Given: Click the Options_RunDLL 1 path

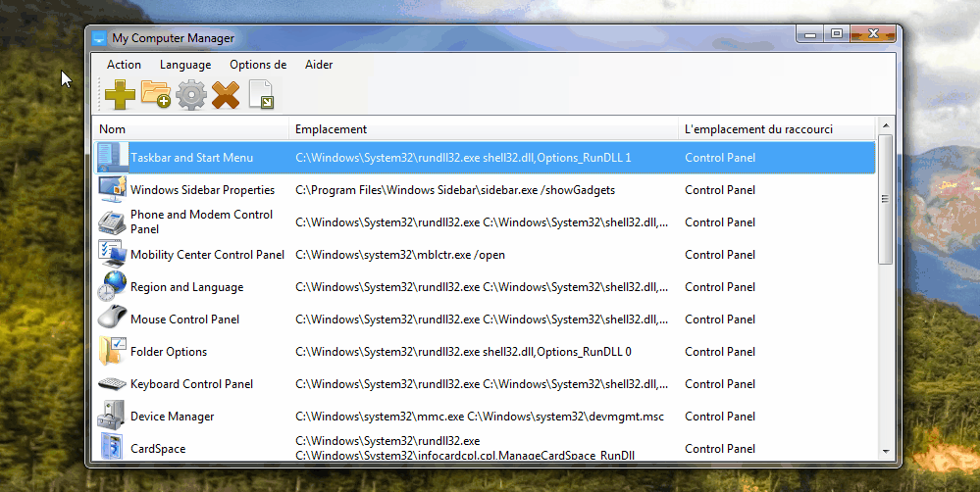Looking at the screenshot, I should pos(463,158).
